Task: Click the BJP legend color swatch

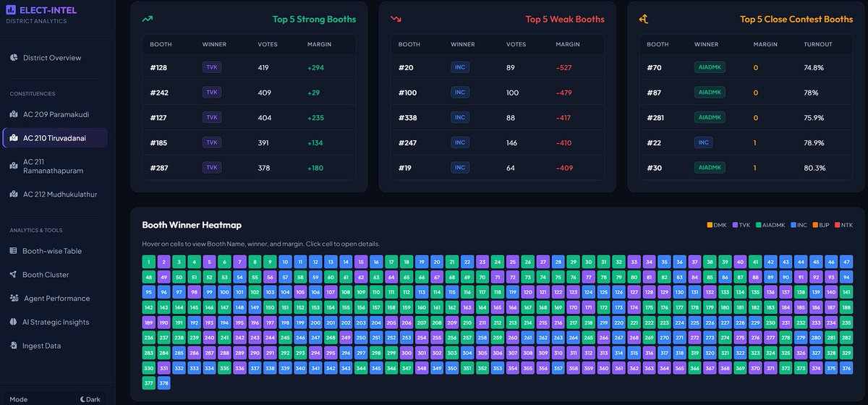Action: point(815,225)
